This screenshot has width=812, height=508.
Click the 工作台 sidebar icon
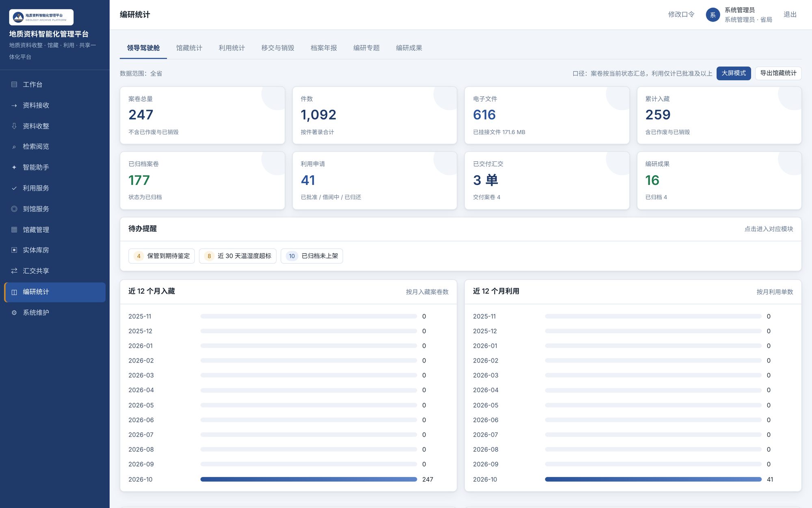pos(14,85)
